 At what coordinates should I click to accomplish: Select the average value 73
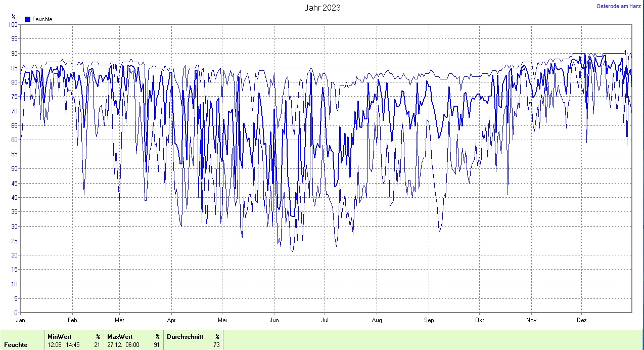tap(216, 345)
